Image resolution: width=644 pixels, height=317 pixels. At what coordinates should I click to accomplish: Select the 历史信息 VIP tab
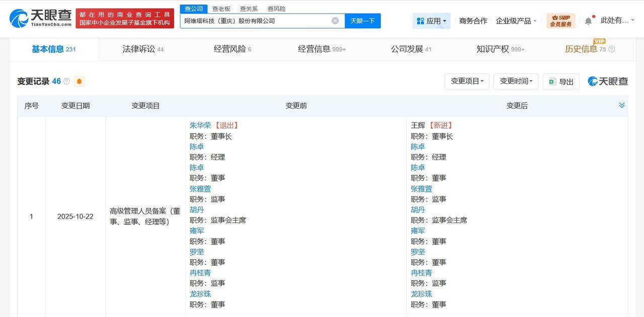pyautogui.click(x=586, y=49)
